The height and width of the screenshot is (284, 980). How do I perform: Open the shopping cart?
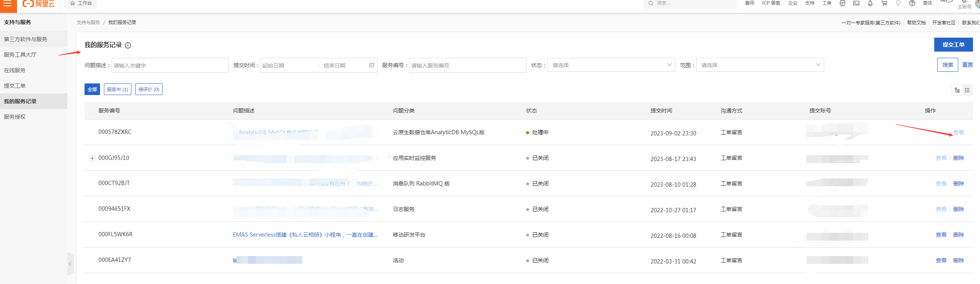(884, 3)
